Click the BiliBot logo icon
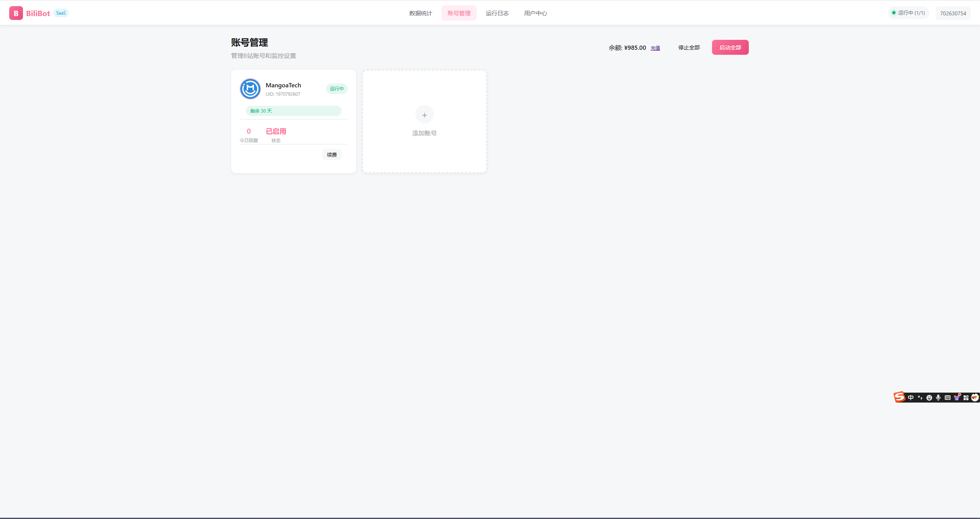Image resolution: width=980 pixels, height=519 pixels. (x=16, y=13)
